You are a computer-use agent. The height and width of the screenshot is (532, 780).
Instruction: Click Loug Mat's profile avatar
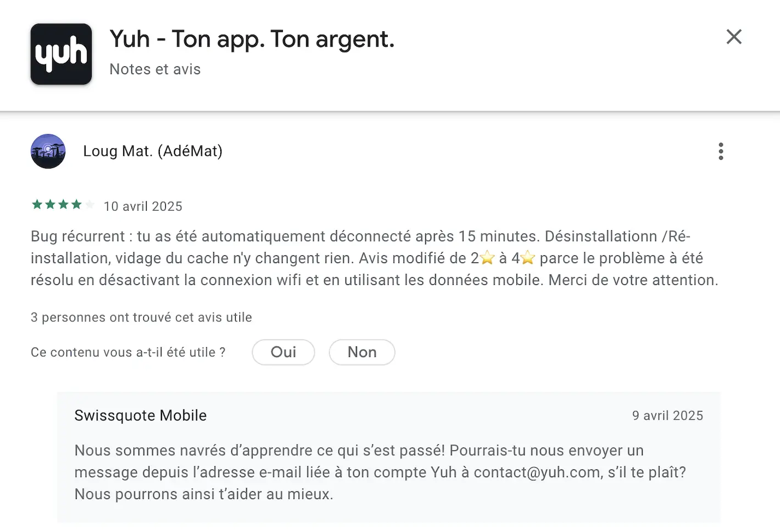(48, 151)
